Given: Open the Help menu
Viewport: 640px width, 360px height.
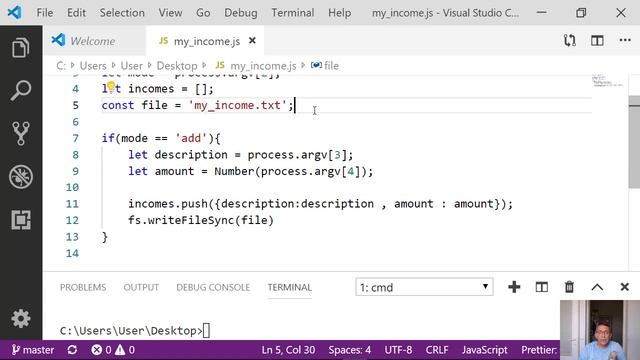Looking at the screenshot, I should (x=340, y=13).
